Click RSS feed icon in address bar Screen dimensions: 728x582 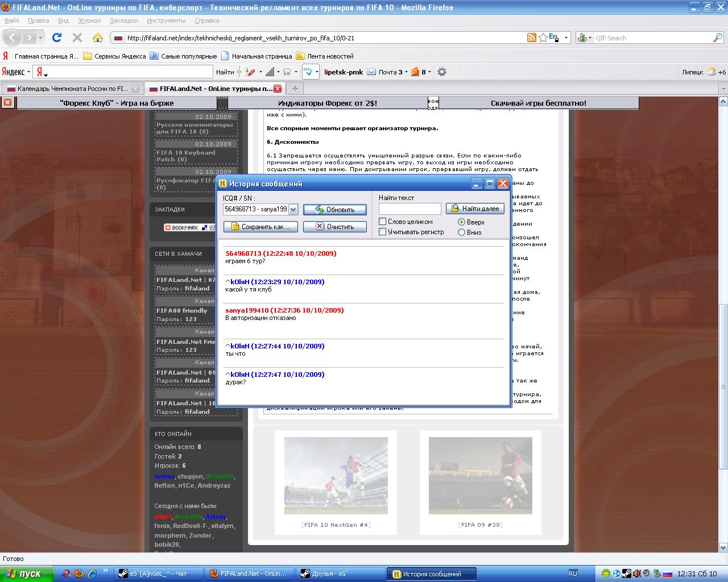tap(531, 38)
